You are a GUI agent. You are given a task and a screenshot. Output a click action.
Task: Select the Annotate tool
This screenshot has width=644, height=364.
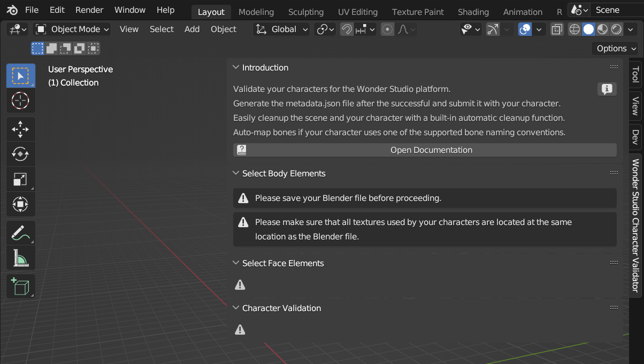[x=20, y=233]
